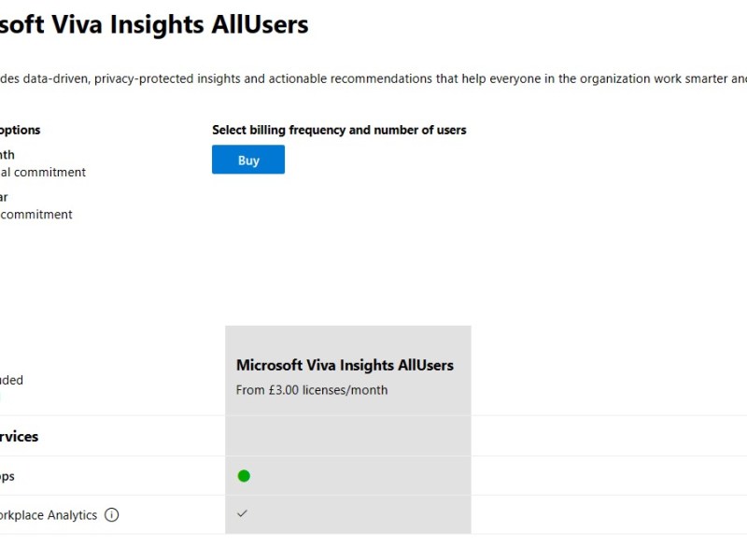The height and width of the screenshot is (560, 747).
Task: Click the shaded plan comparison column
Action: click(x=347, y=429)
